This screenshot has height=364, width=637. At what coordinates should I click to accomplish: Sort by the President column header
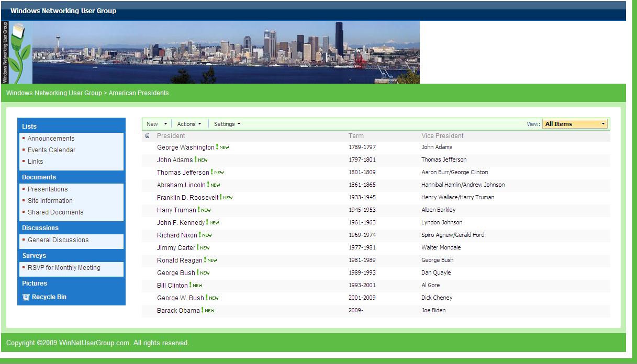(171, 136)
